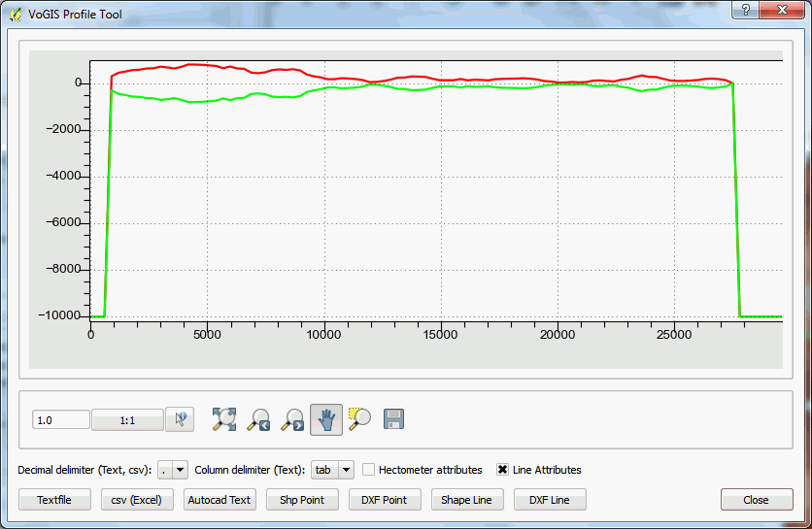This screenshot has height=529, width=812.
Task: Go to next zoom view
Action: 292,419
